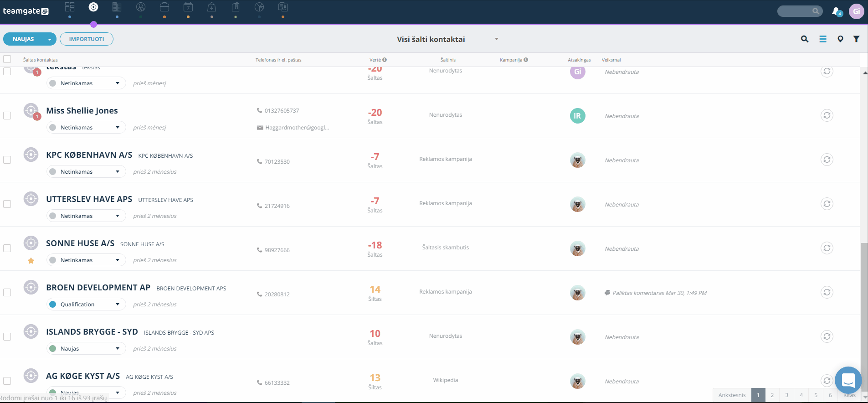Open the companies building icon in navigation
This screenshot has width=868, height=403.
point(117,7)
